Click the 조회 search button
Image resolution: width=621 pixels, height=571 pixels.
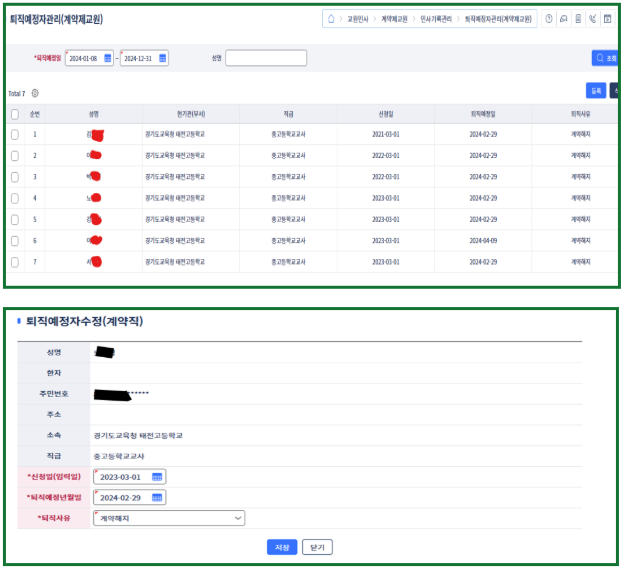(605, 58)
